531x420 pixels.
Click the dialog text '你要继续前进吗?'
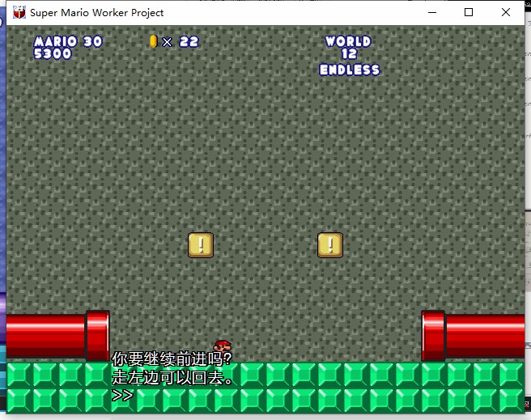pos(172,359)
